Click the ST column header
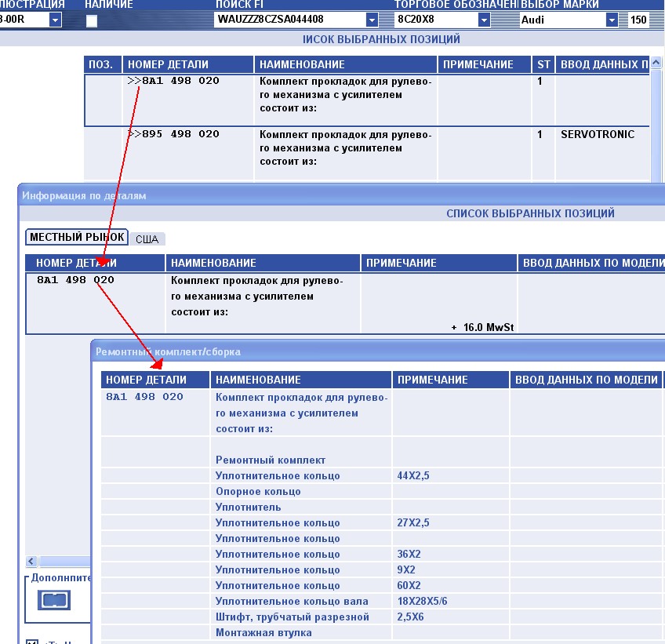 [x=543, y=64]
